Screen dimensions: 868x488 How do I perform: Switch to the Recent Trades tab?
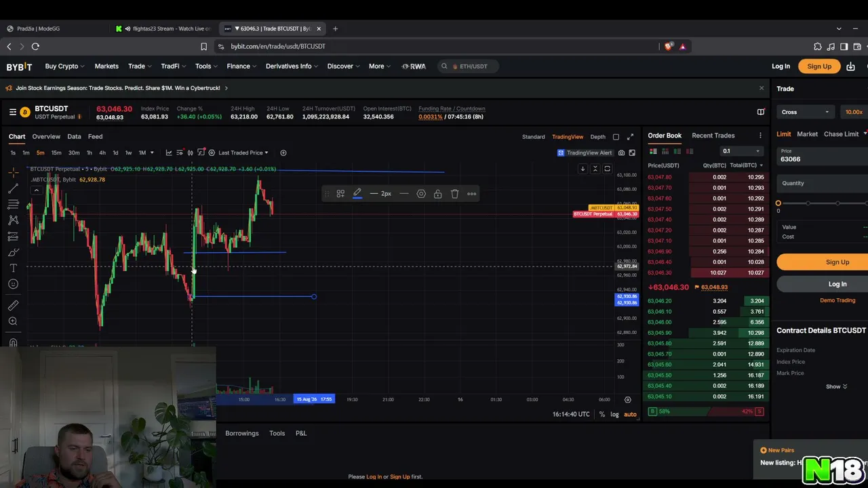click(x=713, y=136)
